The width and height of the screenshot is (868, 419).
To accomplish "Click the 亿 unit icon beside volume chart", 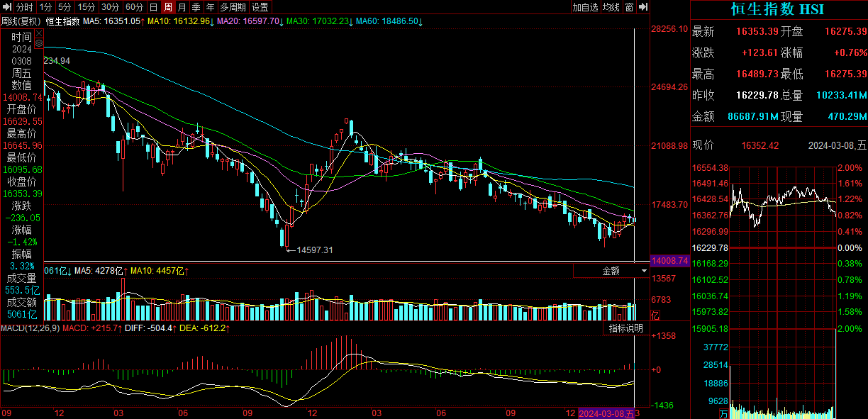I will pos(655,315).
